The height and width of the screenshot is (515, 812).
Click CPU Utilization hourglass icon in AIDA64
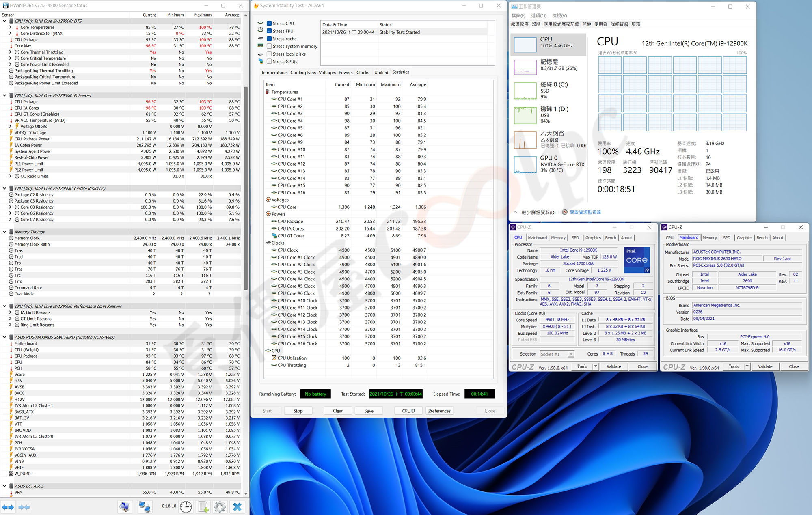click(274, 358)
